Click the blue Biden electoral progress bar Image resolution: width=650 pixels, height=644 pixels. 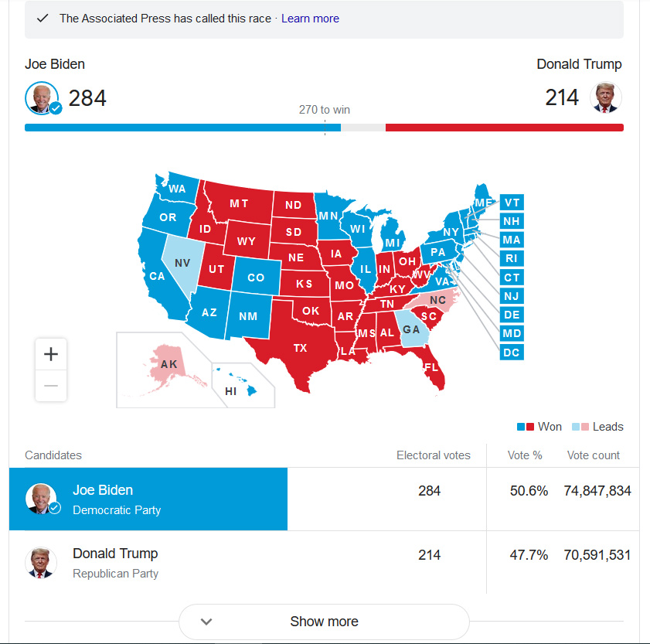(x=182, y=128)
